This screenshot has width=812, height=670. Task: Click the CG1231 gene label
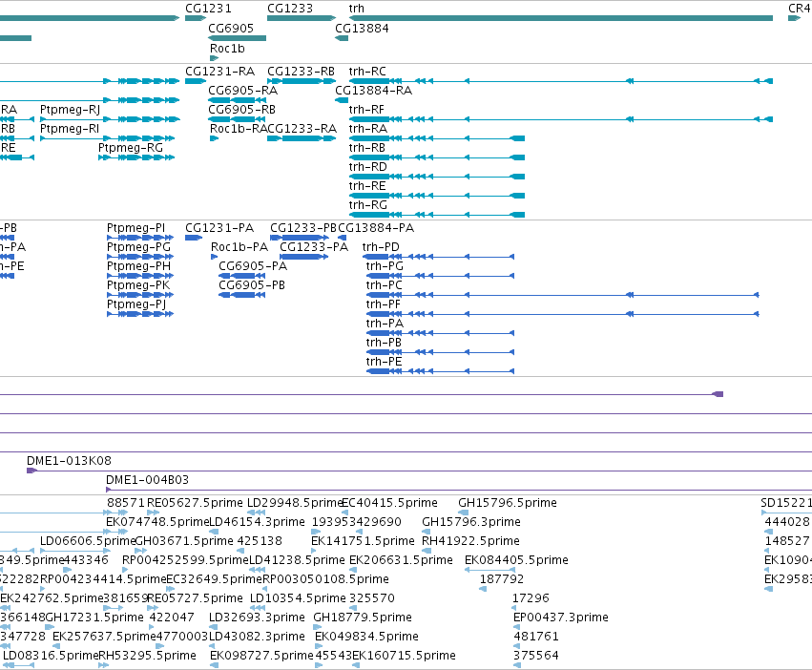pos(208,9)
